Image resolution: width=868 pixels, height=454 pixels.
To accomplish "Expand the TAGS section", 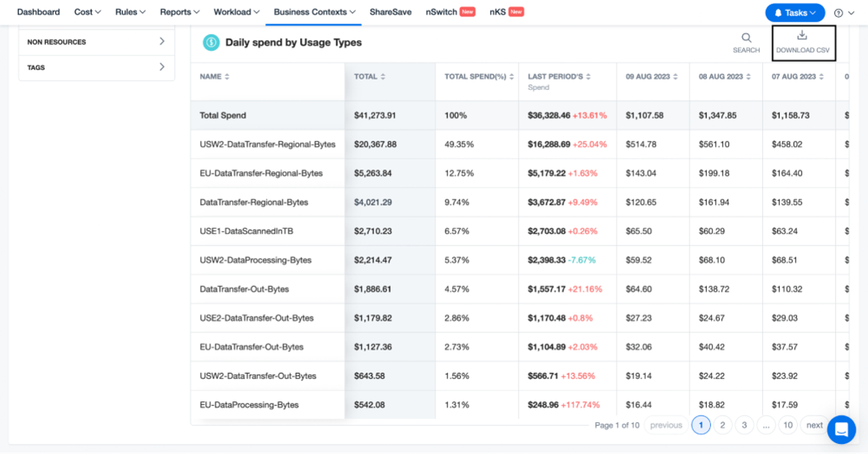I will point(96,67).
